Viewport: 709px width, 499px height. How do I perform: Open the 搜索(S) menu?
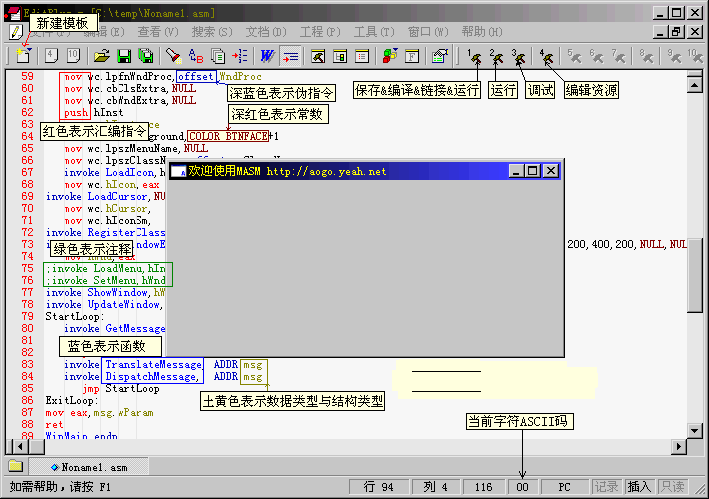tap(212, 32)
